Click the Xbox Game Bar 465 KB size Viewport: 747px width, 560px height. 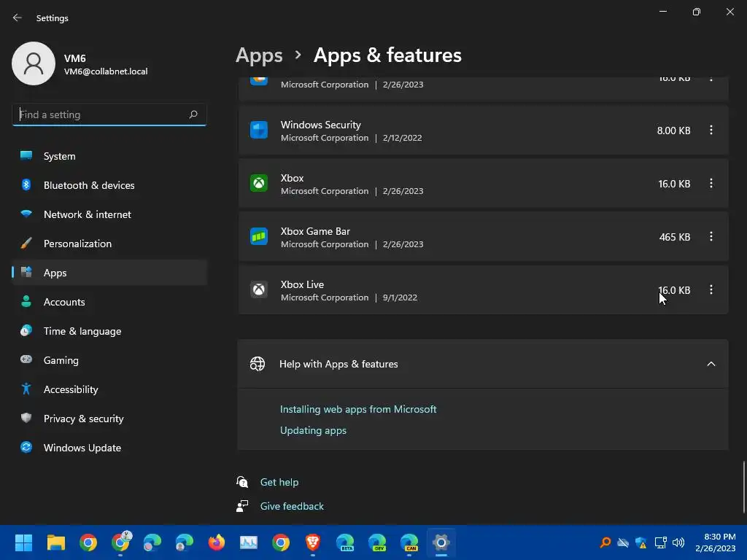675,237
